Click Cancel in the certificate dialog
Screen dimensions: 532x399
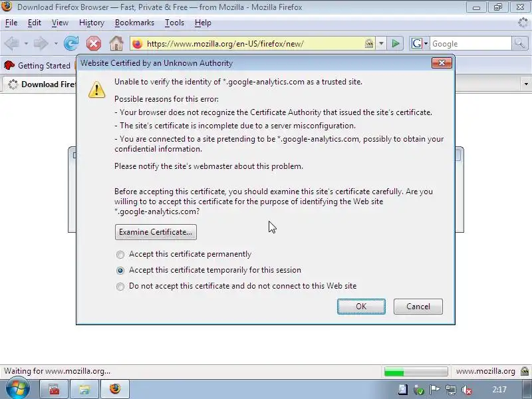[x=418, y=307]
